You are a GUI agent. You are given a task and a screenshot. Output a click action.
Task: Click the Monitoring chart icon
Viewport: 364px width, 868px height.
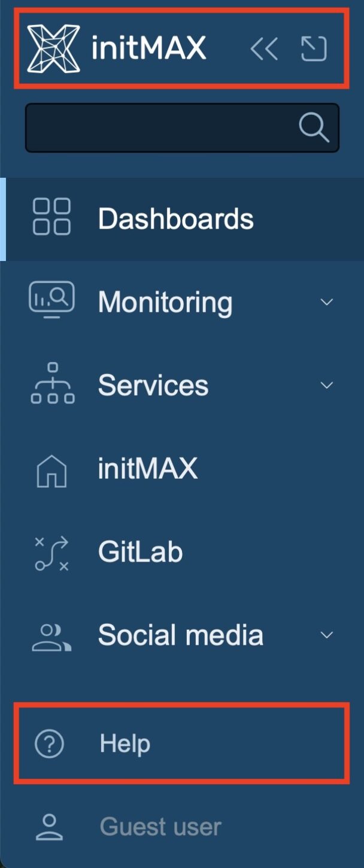point(51,302)
